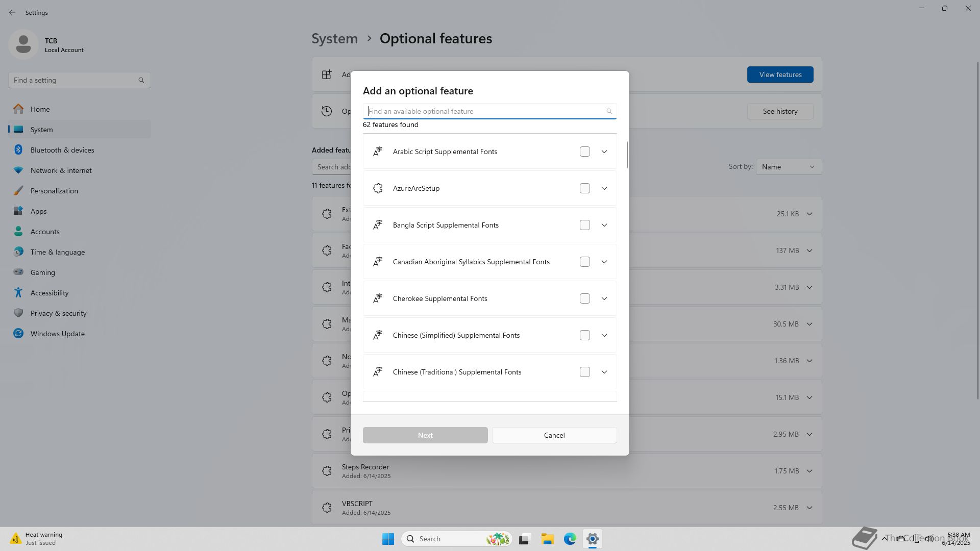Expand Bangla Script Supplemental Fonts details
The image size is (980, 551).
604,225
